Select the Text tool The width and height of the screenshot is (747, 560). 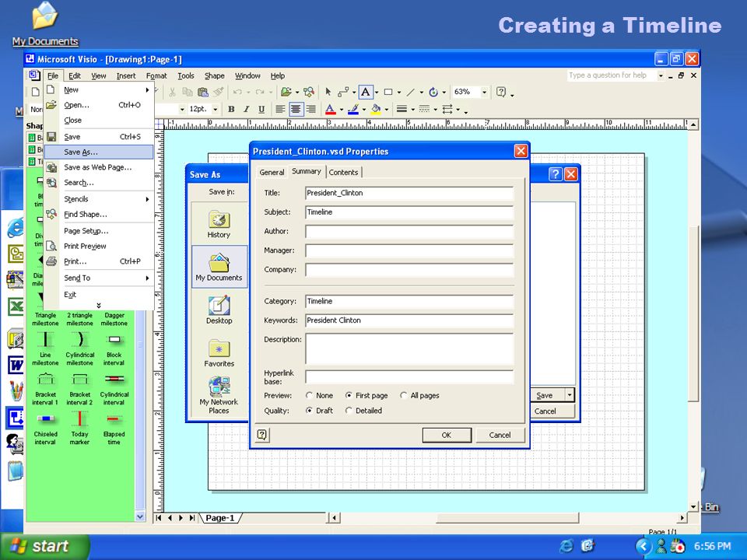366,92
